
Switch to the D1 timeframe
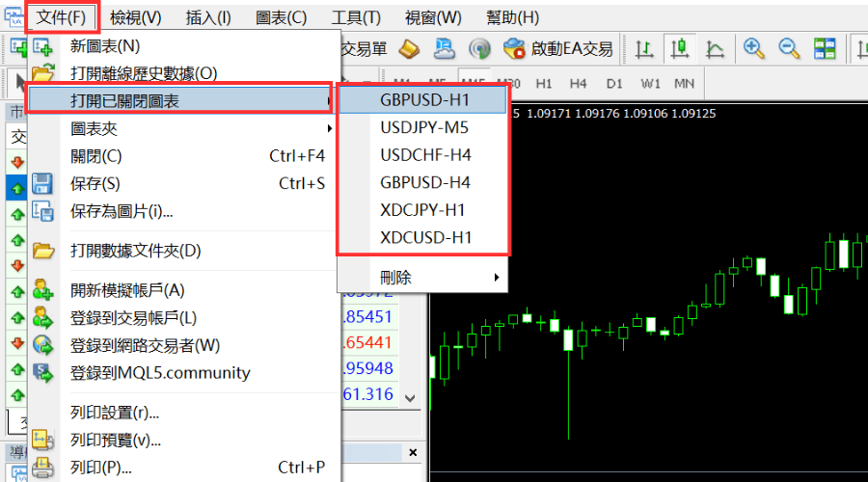(614, 84)
